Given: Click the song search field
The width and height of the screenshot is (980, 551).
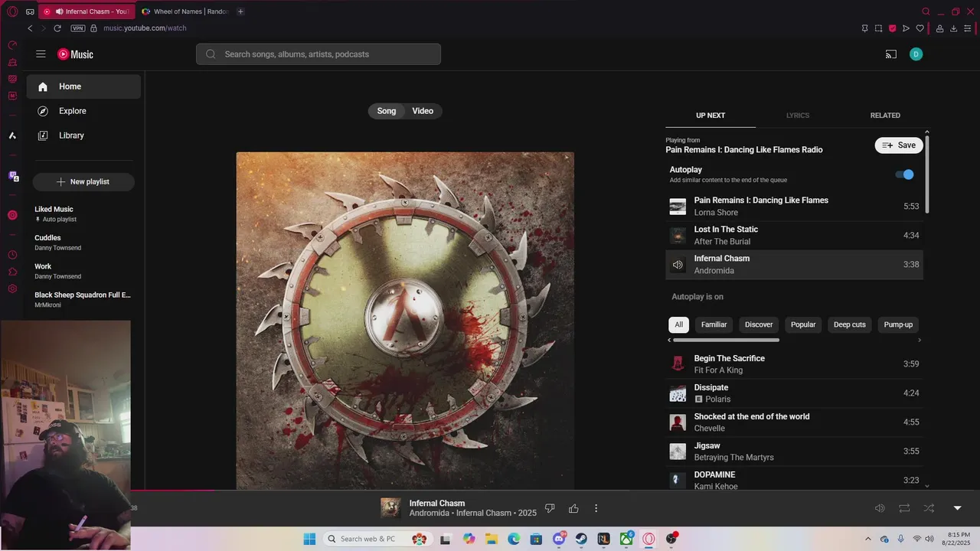Looking at the screenshot, I should (318, 54).
